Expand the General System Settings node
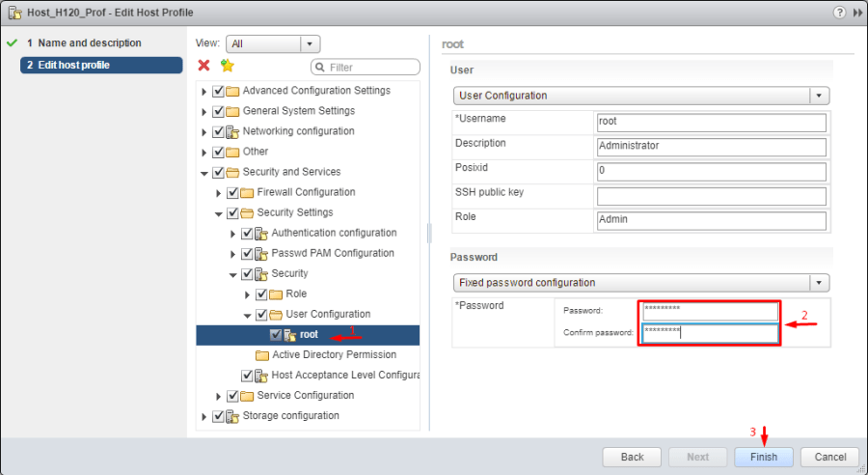This screenshot has width=868, height=475. [x=203, y=112]
